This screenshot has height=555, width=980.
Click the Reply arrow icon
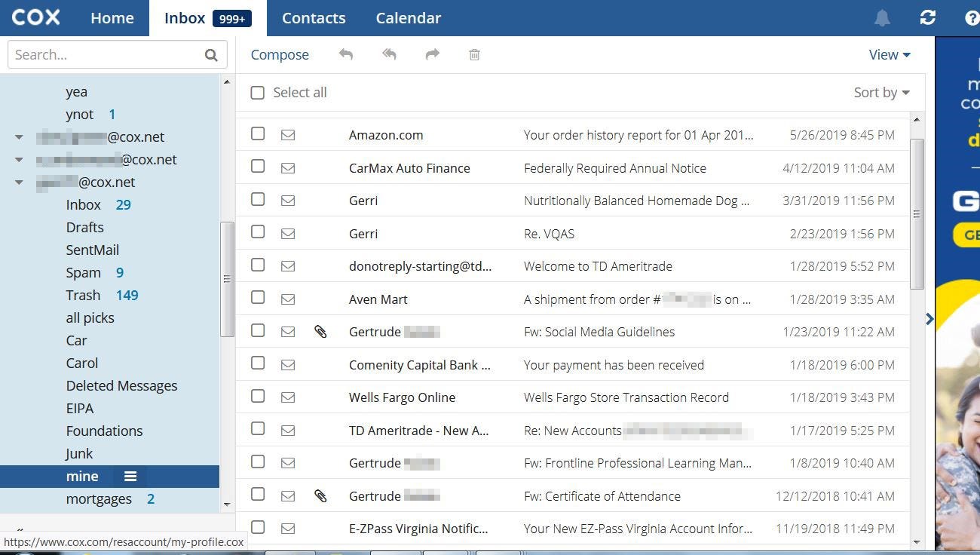[x=346, y=54]
